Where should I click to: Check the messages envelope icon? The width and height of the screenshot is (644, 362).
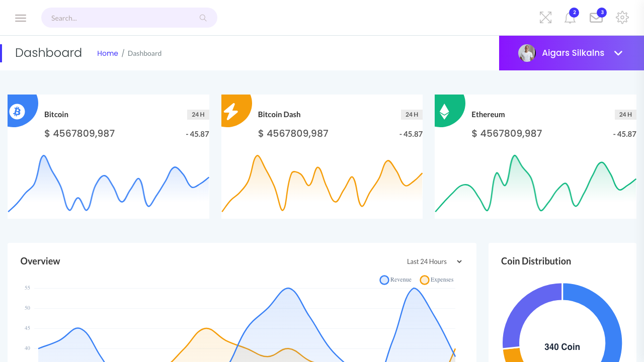pos(596,18)
